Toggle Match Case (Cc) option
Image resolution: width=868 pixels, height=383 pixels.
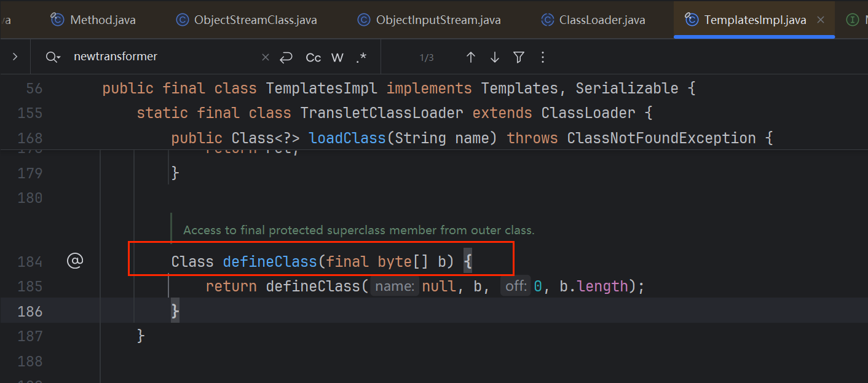click(314, 57)
